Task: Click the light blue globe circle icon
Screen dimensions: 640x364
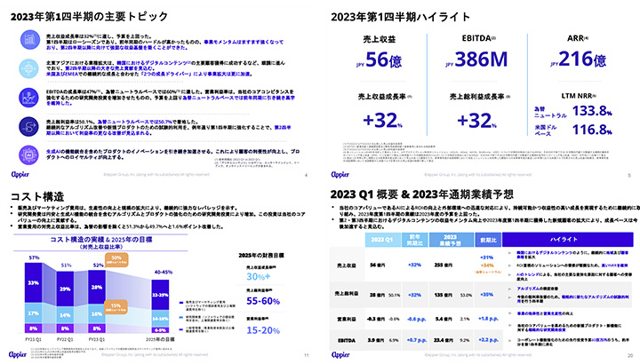Action: (29, 68)
